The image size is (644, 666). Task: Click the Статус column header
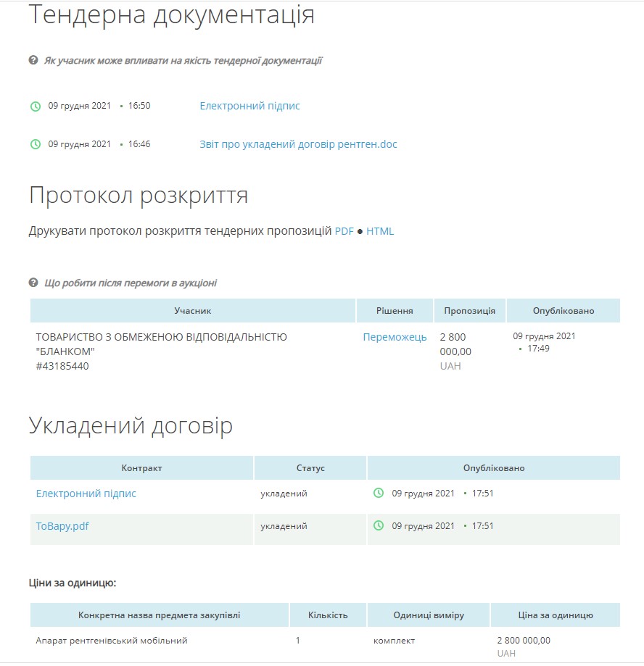point(310,467)
